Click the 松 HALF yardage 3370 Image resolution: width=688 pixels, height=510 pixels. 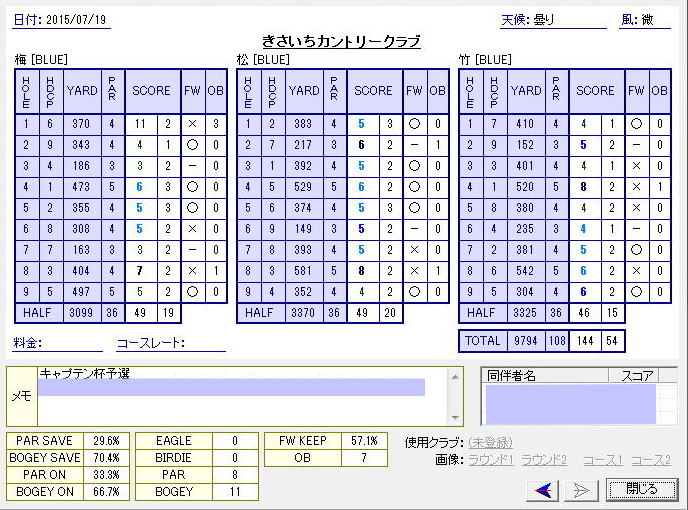pyautogui.click(x=303, y=313)
